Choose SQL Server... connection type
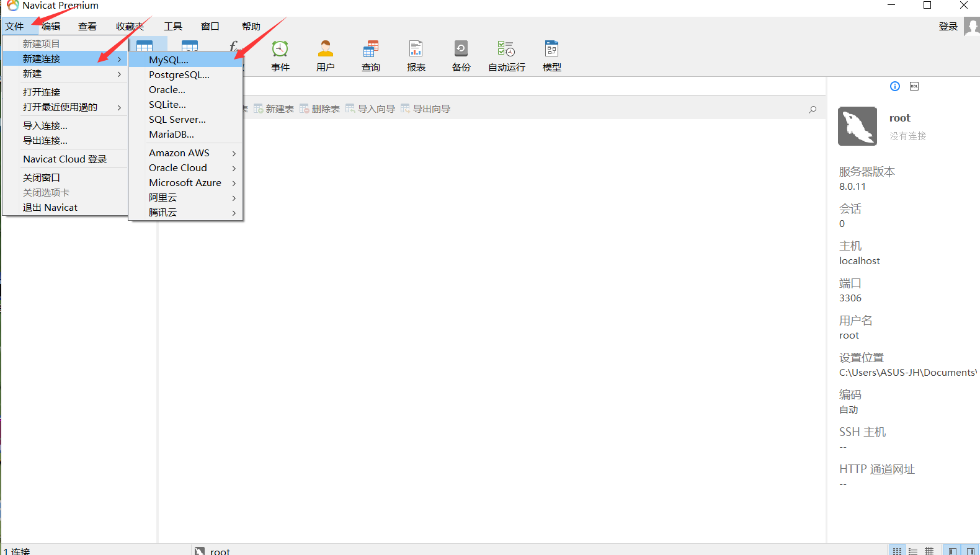Viewport: 980px width, 555px height. point(185,120)
